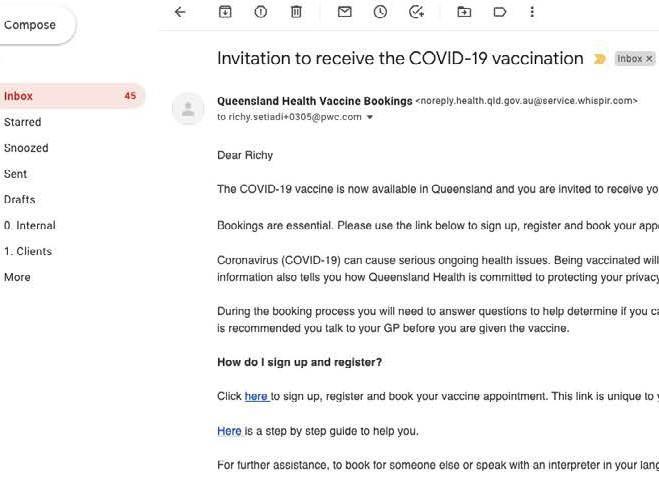This screenshot has width=659, height=482.
Task: Mark the email as unread
Action: pos(344,12)
